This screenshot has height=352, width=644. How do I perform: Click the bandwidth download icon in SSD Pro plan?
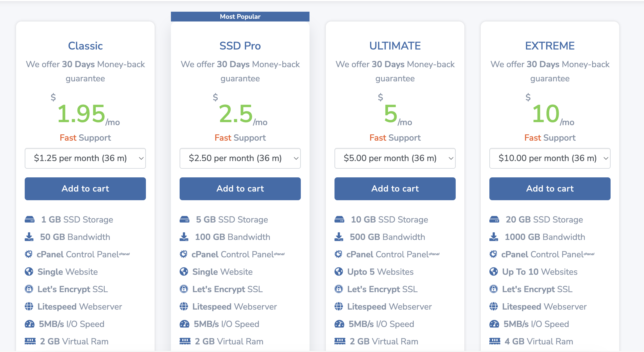tap(184, 237)
